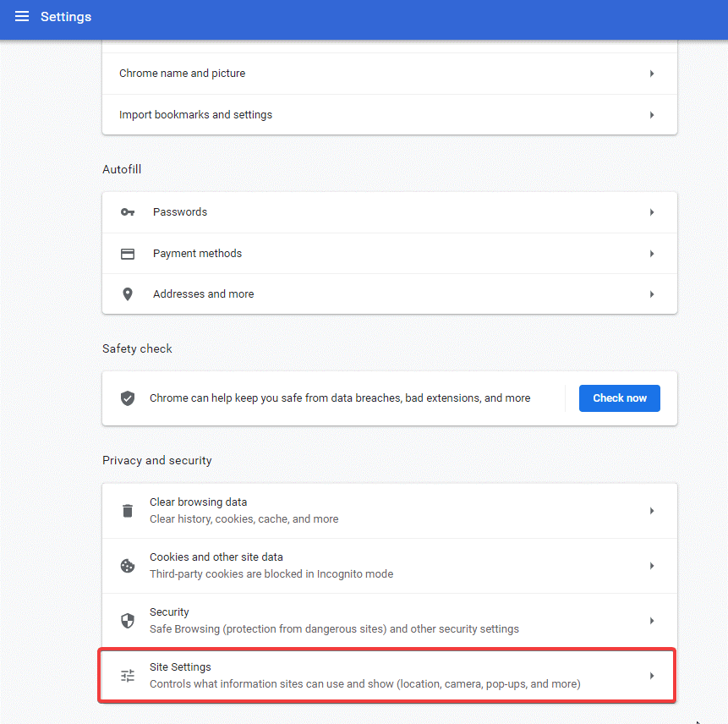Select the security shield icon
This screenshot has height=724, width=728.
coord(127,620)
